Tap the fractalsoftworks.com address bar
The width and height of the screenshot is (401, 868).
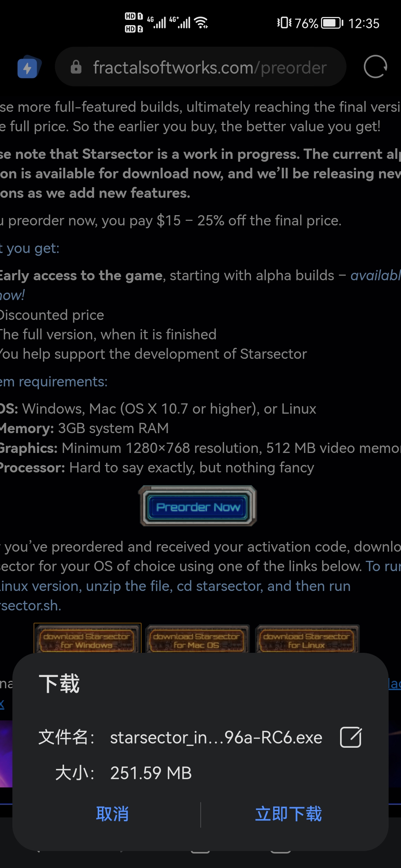pos(210,67)
